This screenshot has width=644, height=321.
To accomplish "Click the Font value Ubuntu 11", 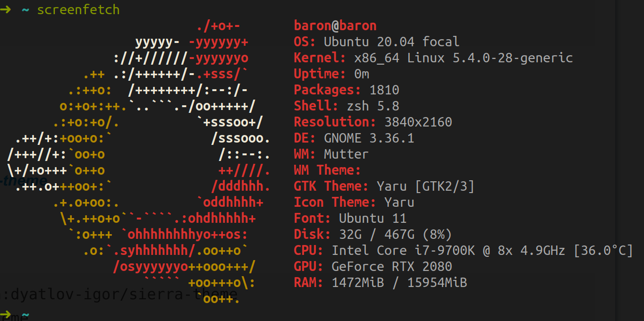I will 373,219.
